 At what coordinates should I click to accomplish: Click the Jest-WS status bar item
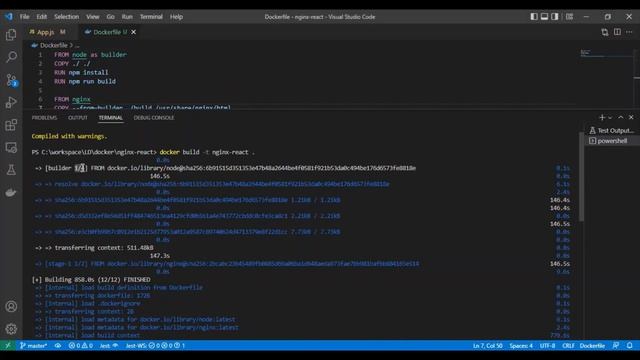coord(155,345)
